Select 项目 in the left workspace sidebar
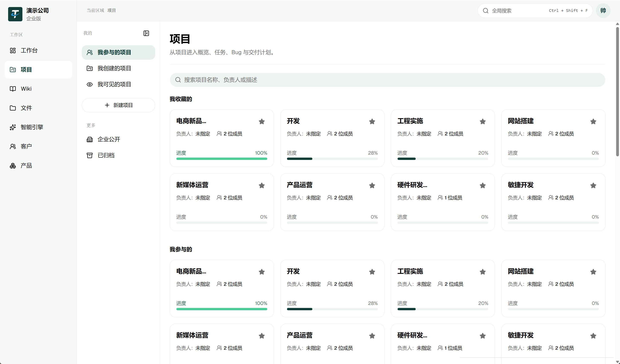The width and height of the screenshot is (620, 364). 38,70
